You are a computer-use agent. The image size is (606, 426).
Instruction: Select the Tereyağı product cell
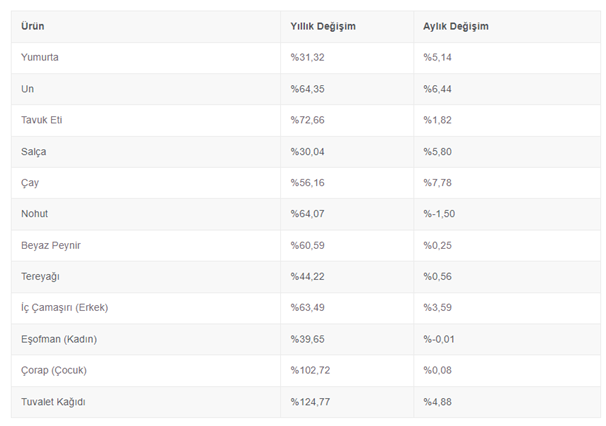click(40, 276)
